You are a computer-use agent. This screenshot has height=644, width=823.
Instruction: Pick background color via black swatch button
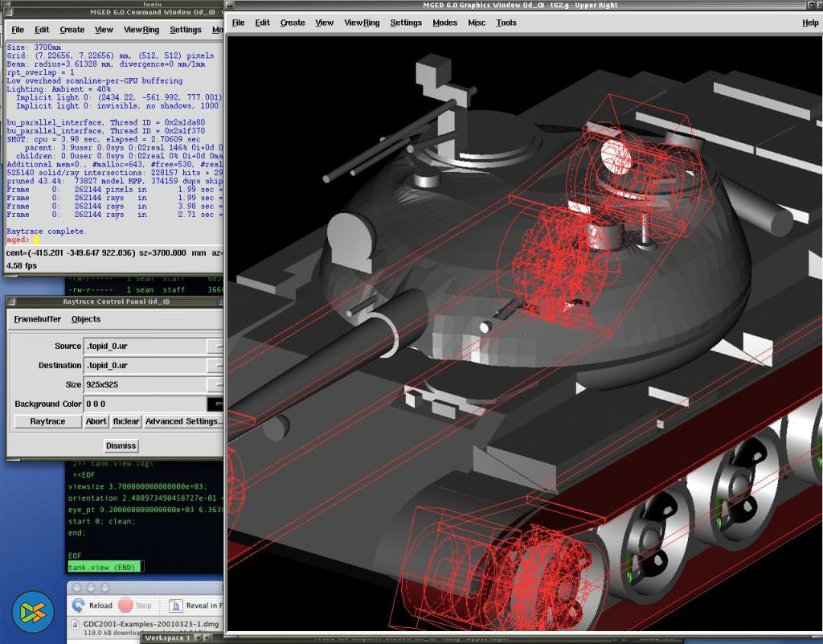click(x=215, y=404)
